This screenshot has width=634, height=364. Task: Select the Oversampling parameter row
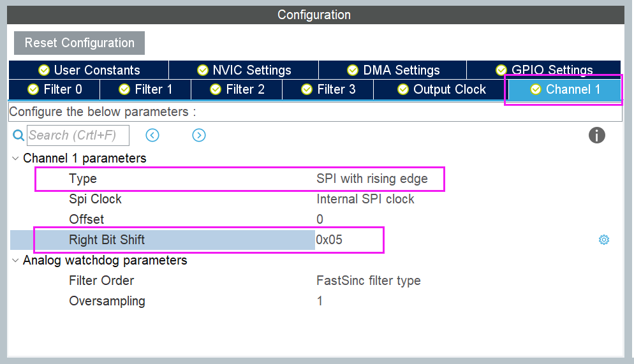click(x=315, y=301)
